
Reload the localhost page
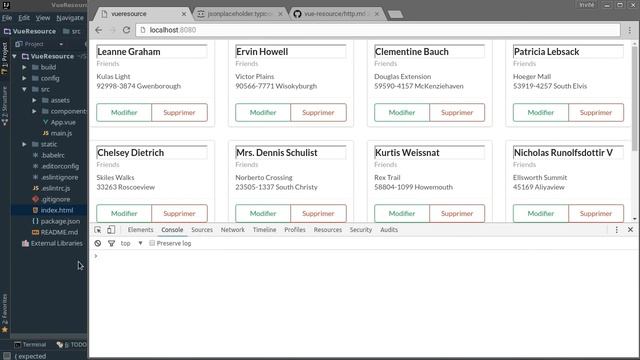[126, 30]
